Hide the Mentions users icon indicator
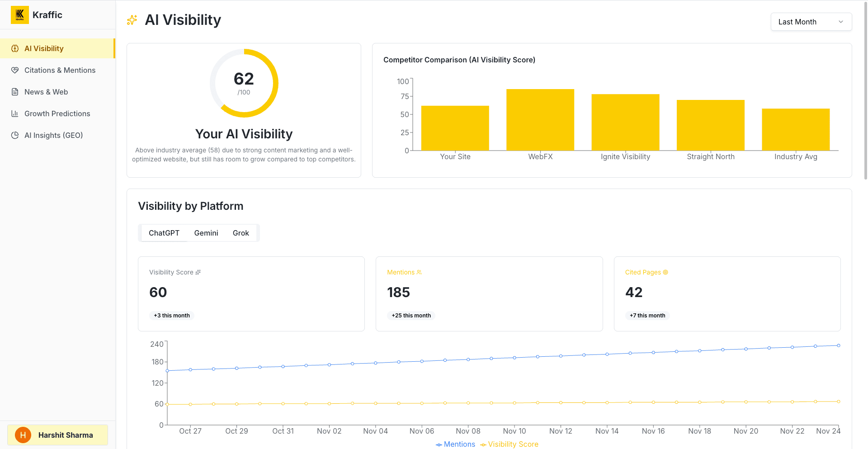 click(418, 272)
